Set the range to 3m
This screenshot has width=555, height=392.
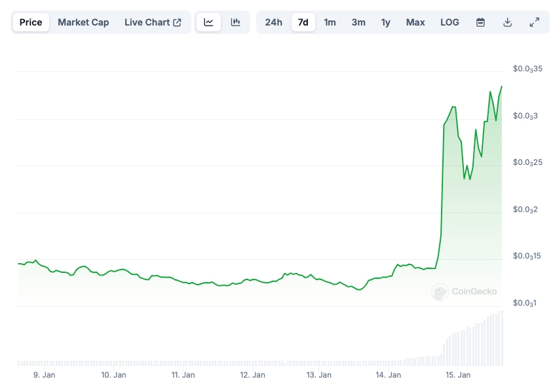tap(358, 22)
